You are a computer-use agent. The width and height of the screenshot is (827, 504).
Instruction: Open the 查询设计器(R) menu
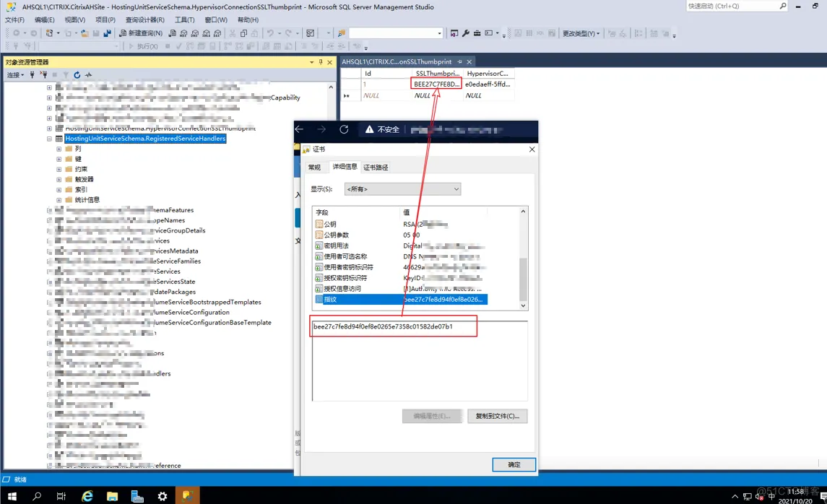click(145, 20)
